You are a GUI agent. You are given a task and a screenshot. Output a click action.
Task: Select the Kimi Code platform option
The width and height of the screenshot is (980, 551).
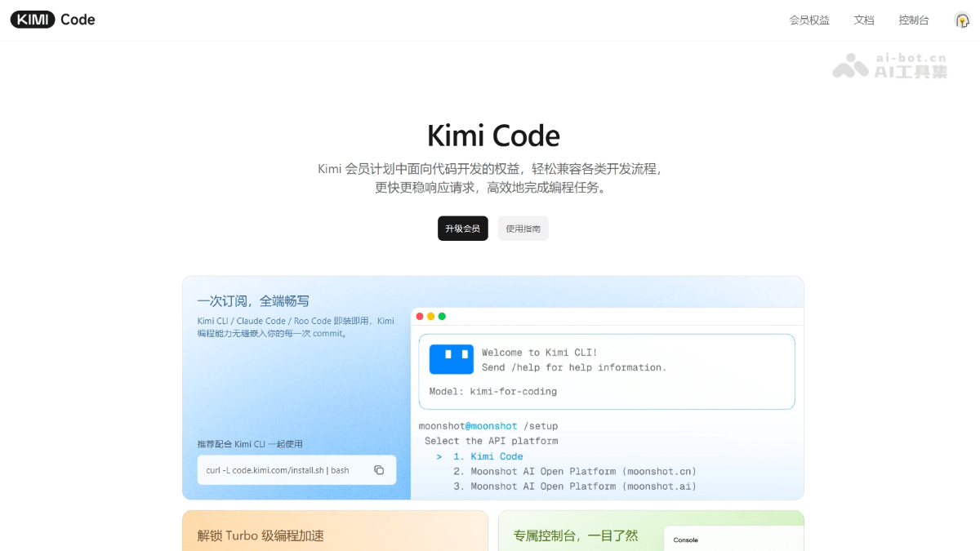[x=488, y=456]
